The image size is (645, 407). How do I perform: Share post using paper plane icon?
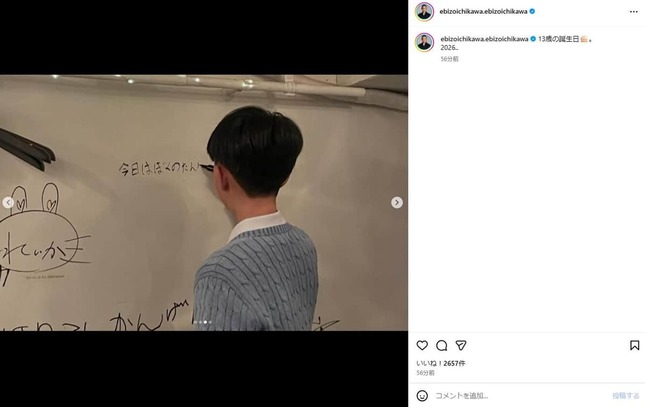coord(461,345)
